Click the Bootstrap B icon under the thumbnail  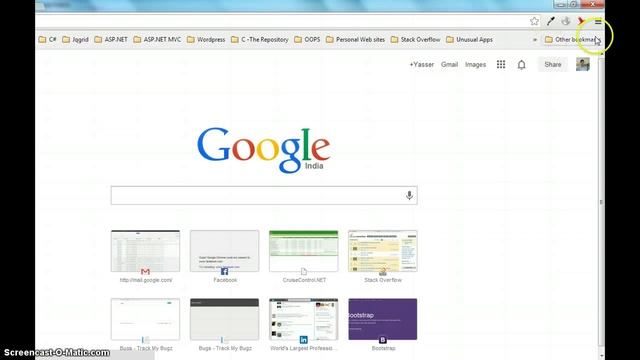pos(383,340)
